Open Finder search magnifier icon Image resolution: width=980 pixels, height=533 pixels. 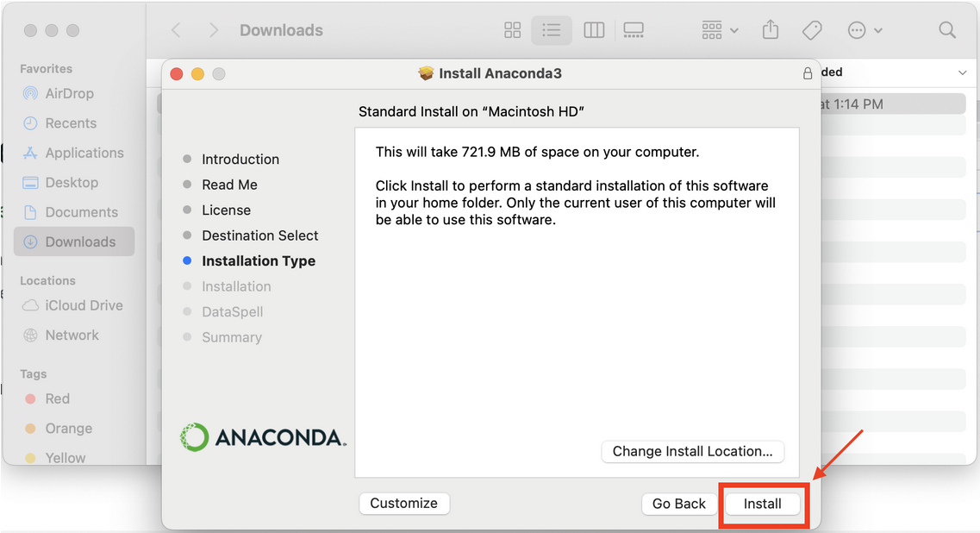coord(947,30)
